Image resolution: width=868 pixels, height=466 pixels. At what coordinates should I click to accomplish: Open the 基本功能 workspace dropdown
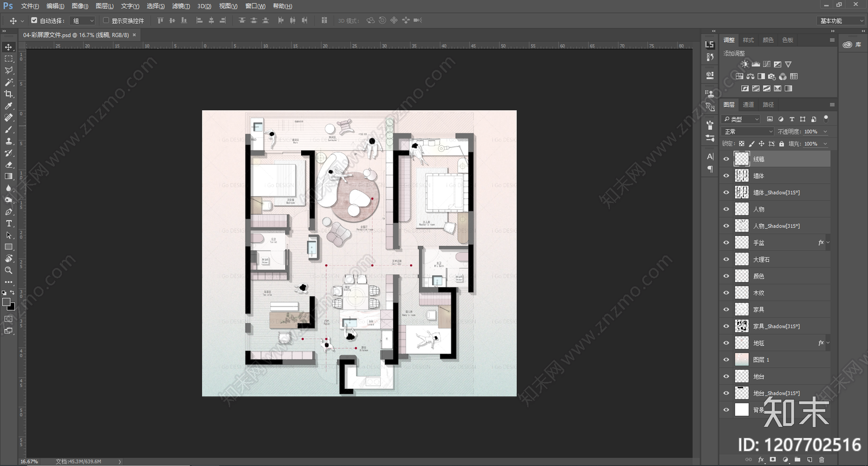tap(840, 21)
